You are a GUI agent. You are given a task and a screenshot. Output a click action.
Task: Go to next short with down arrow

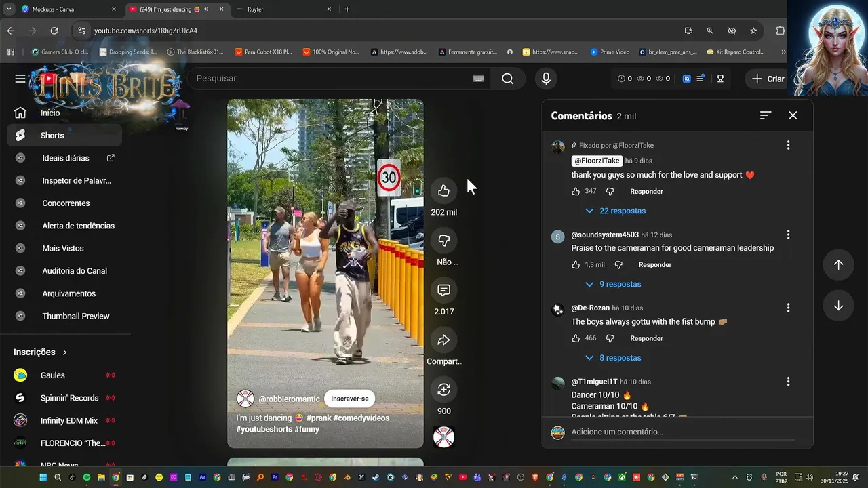point(838,306)
